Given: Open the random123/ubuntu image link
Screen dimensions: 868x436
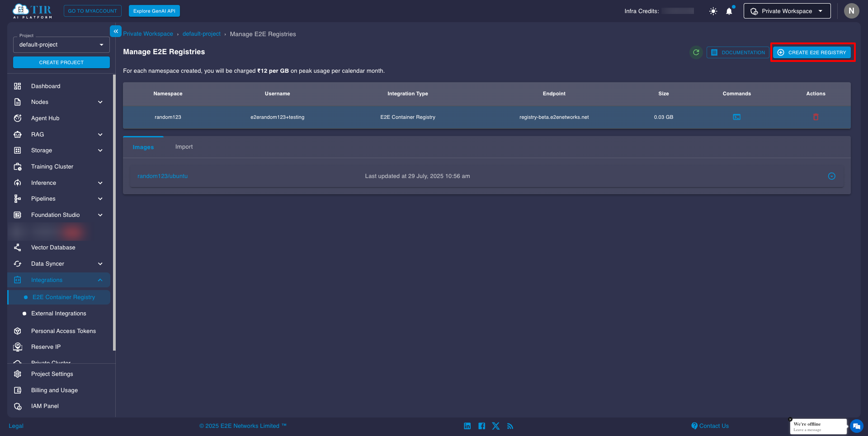Looking at the screenshot, I should 162,176.
